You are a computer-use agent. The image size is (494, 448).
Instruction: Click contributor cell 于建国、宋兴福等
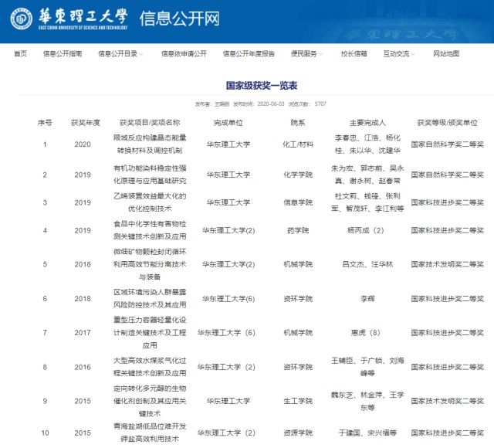tap(367, 433)
